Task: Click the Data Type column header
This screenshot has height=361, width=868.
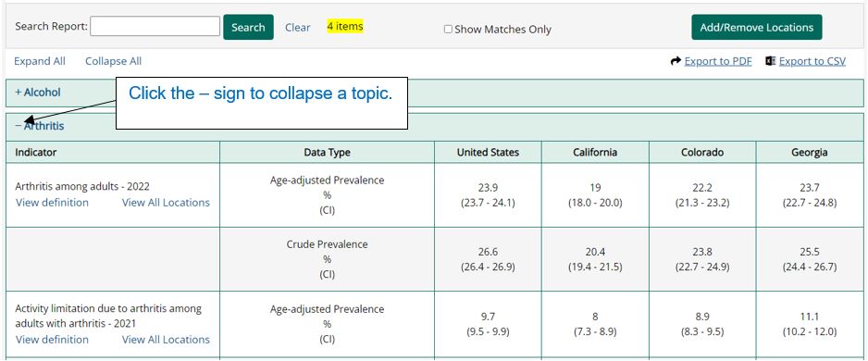Action: [x=328, y=152]
